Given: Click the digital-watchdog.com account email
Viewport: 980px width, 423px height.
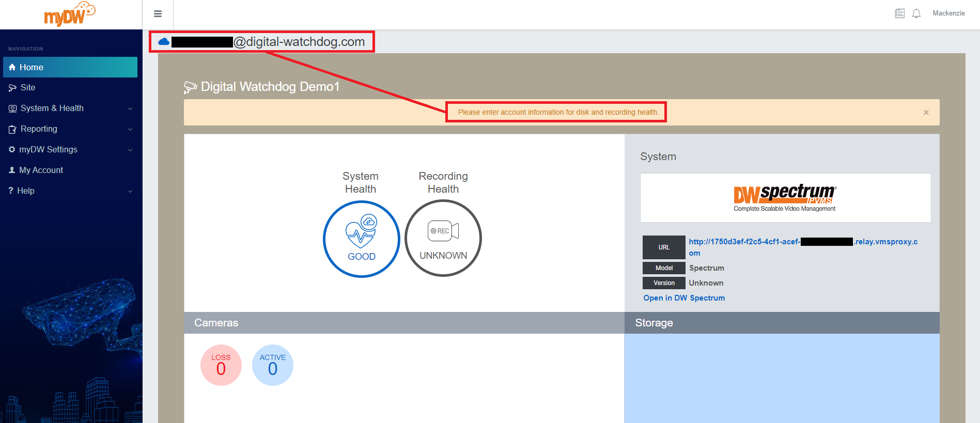Looking at the screenshot, I should point(268,42).
